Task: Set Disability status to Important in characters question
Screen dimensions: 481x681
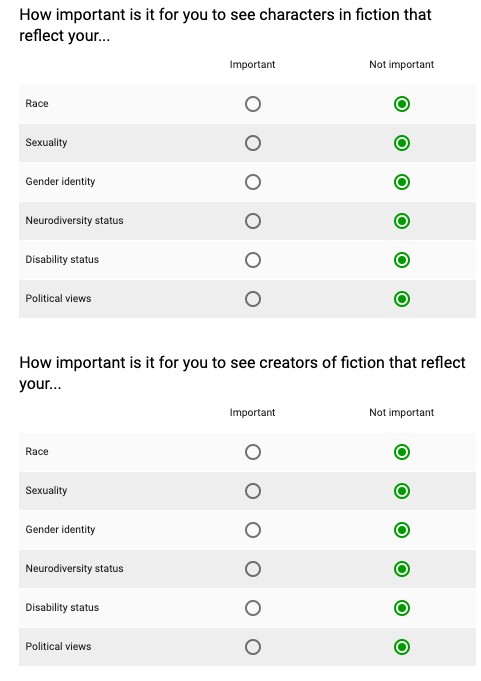Action: 253,260
